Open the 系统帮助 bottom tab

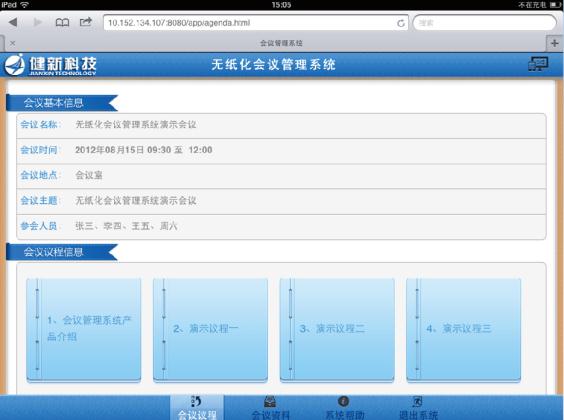344,407
